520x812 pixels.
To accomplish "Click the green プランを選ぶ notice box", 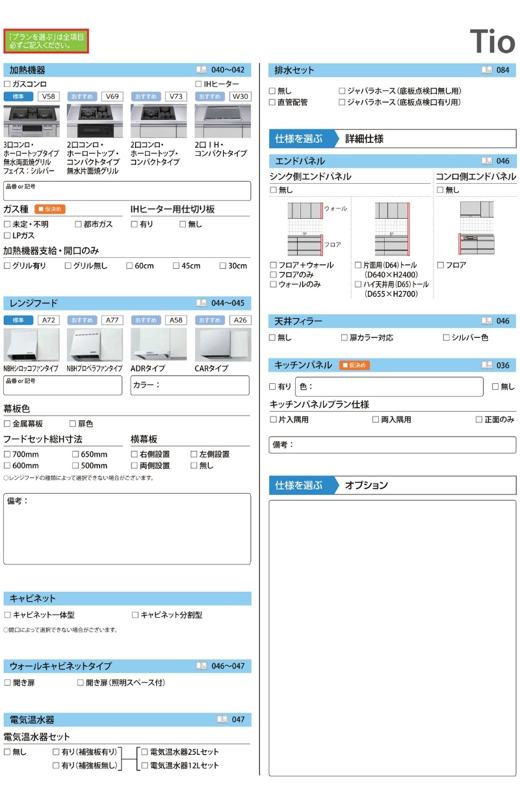I will click(x=45, y=42).
